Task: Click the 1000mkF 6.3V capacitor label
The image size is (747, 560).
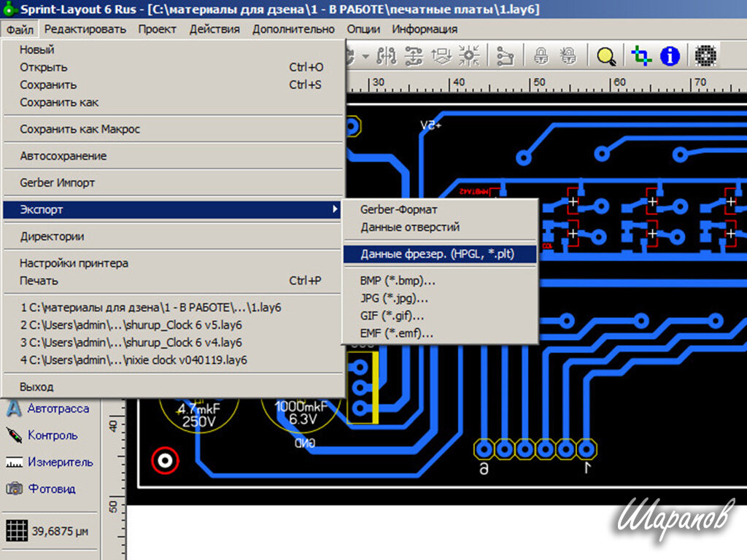Action: coord(301,413)
